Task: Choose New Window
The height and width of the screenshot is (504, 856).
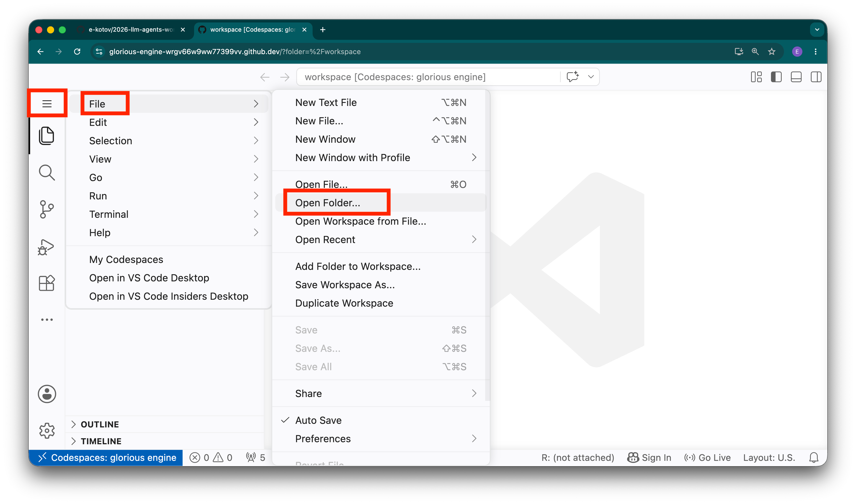Action: (x=381, y=139)
